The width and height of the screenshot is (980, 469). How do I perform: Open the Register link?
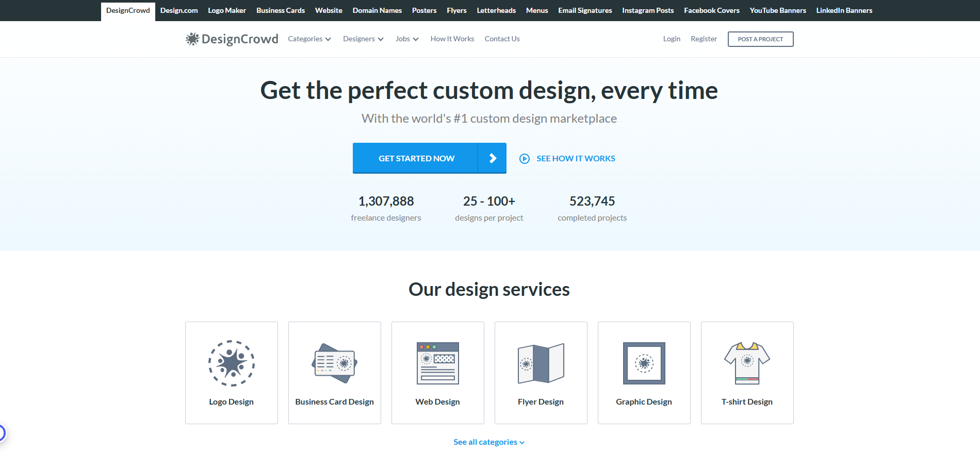pyautogui.click(x=704, y=39)
